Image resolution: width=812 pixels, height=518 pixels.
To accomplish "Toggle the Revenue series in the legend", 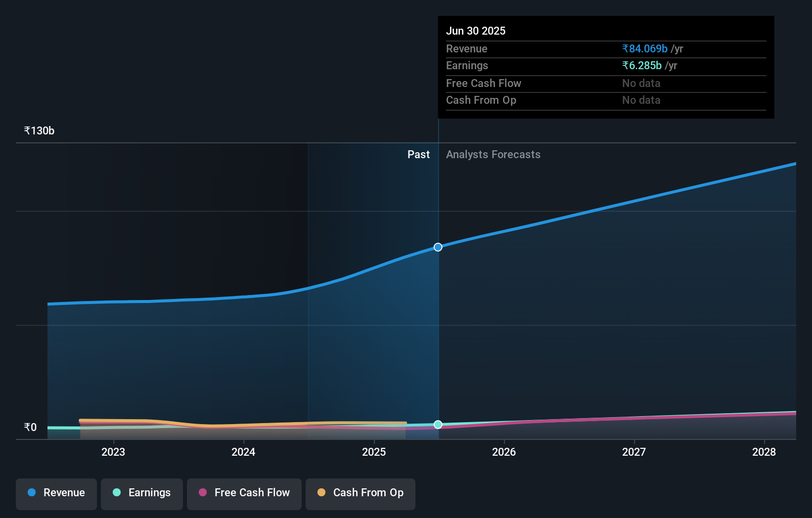I will point(56,494).
